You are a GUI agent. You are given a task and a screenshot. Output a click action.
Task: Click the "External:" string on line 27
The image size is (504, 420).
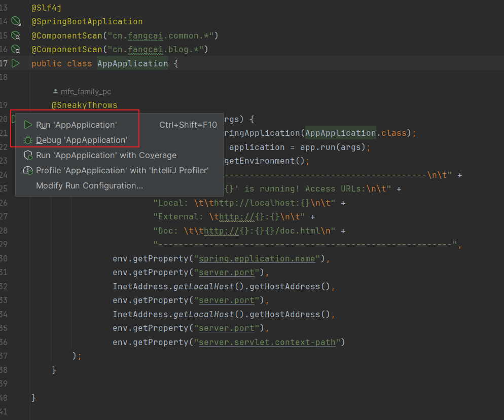click(x=229, y=217)
